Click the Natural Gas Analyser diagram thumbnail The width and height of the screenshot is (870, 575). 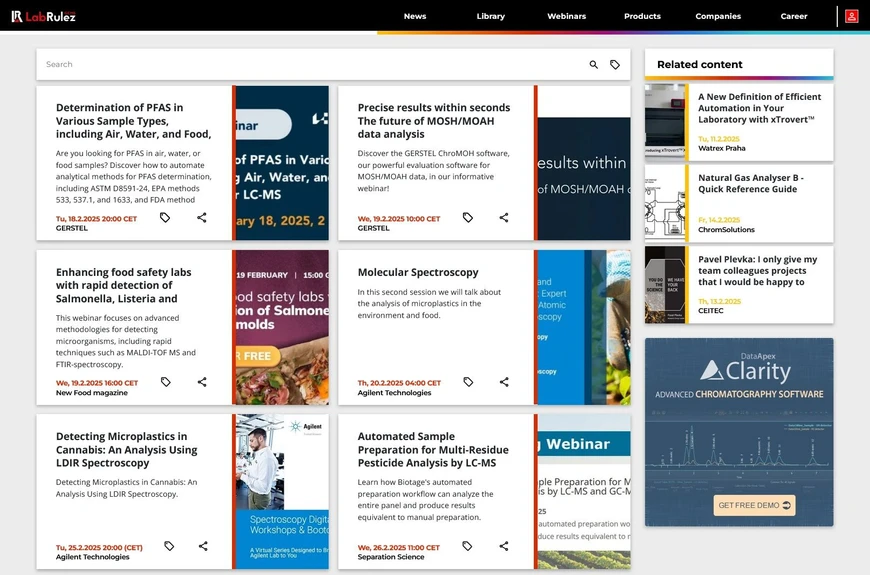665,203
